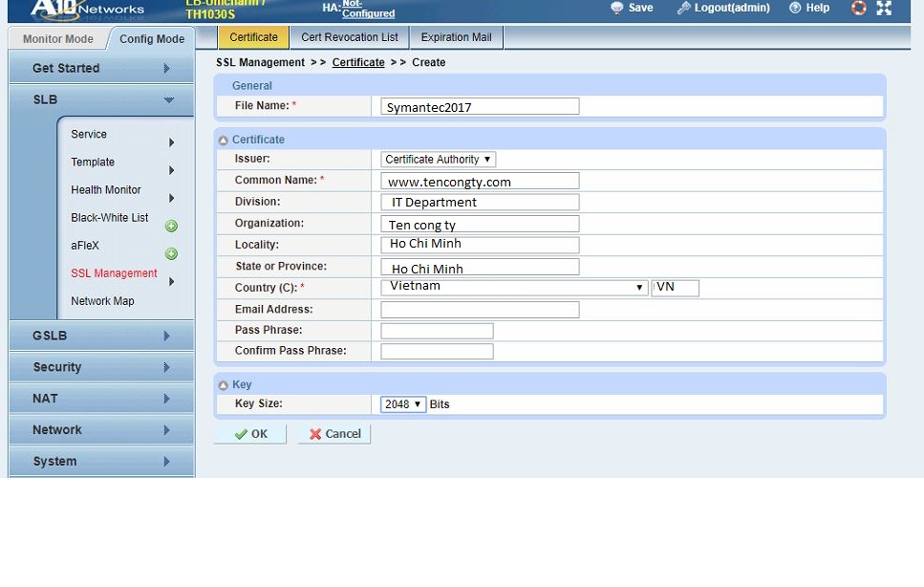Click the lifebuoy support icon in header

coord(858,8)
